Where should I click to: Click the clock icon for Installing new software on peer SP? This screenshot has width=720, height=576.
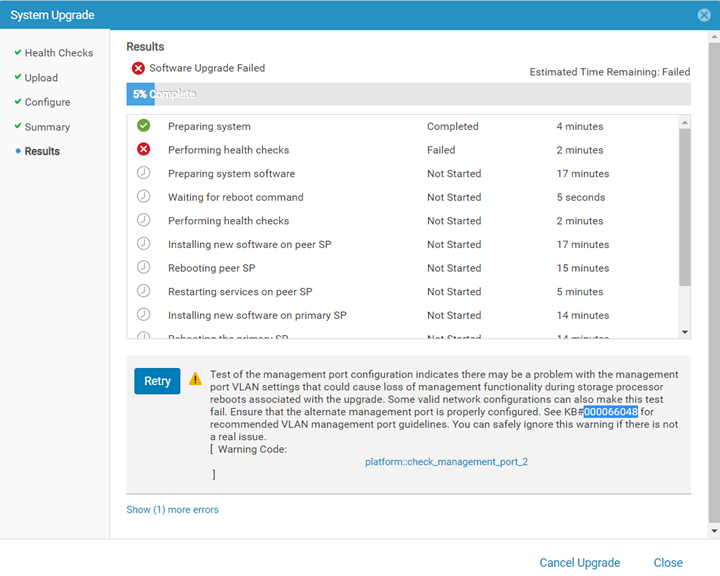[x=144, y=244]
